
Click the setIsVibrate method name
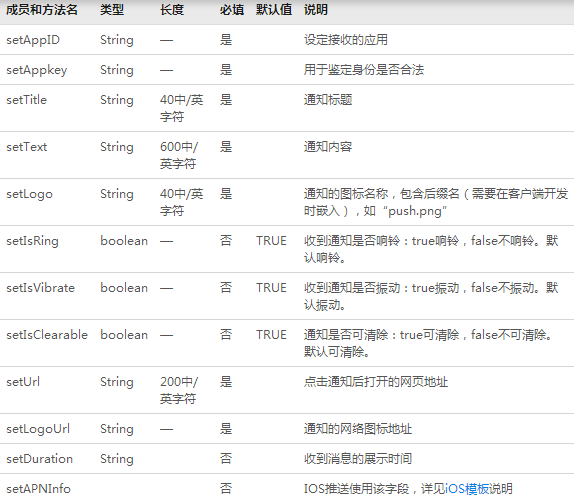[40, 288]
